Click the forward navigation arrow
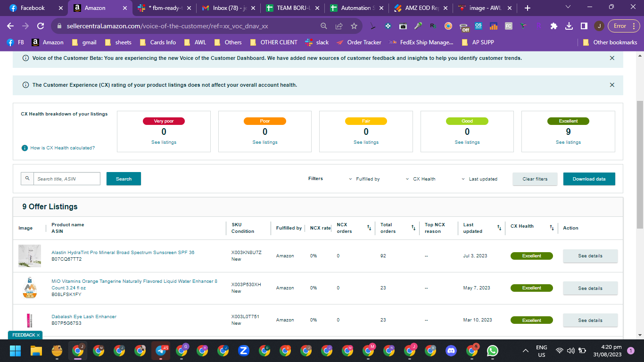The height and width of the screenshot is (362, 644). [x=25, y=26]
